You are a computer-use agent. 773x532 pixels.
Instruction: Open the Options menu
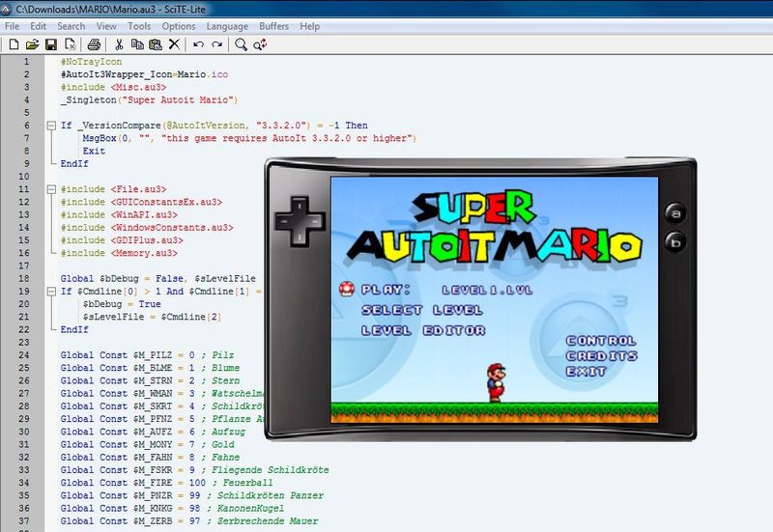(x=179, y=26)
